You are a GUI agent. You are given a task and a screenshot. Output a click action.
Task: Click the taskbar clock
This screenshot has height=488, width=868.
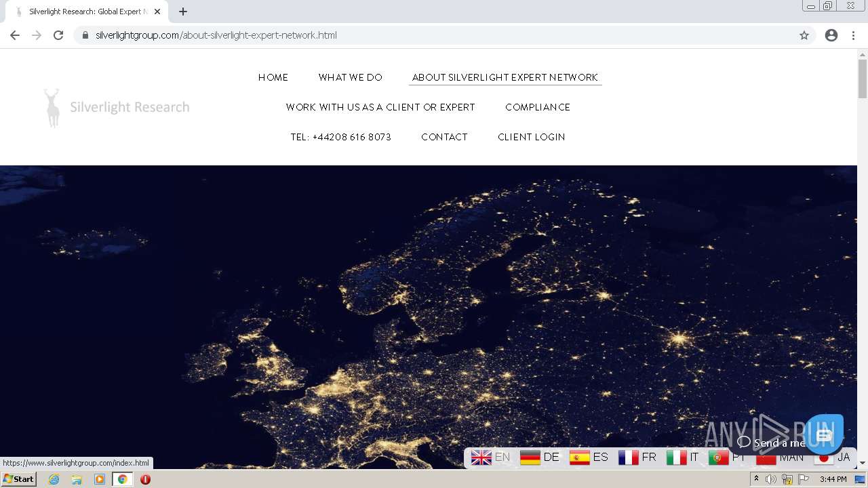pos(833,479)
